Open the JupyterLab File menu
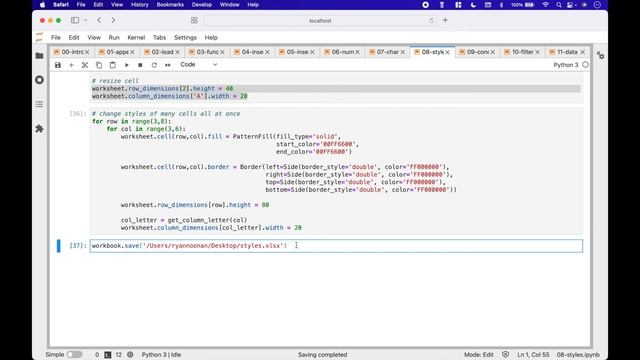 pos(56,38)
